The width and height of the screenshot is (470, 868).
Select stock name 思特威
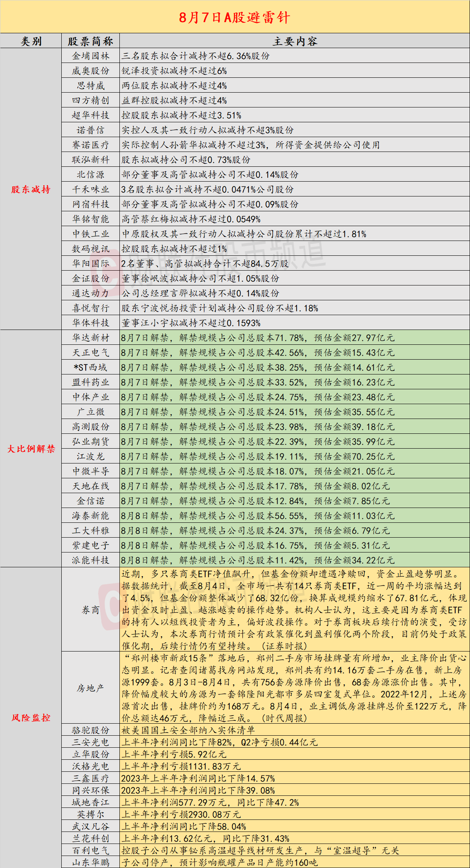91,85
